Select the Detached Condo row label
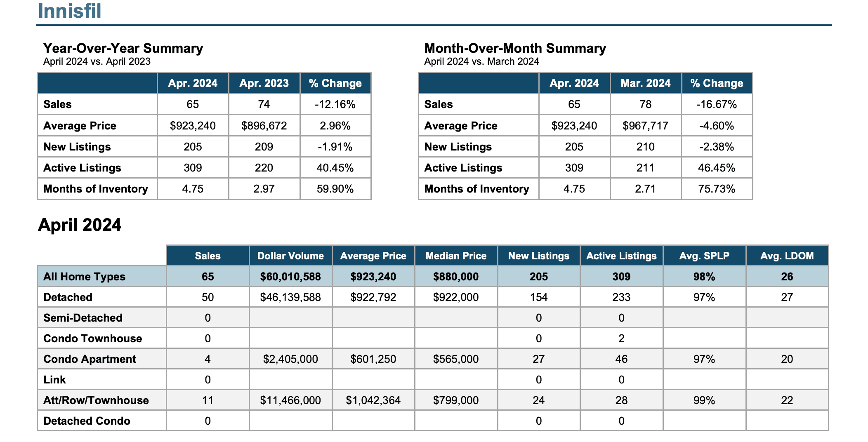The height and width of the screenshot is (442, 868). click(x=87, y=421)
